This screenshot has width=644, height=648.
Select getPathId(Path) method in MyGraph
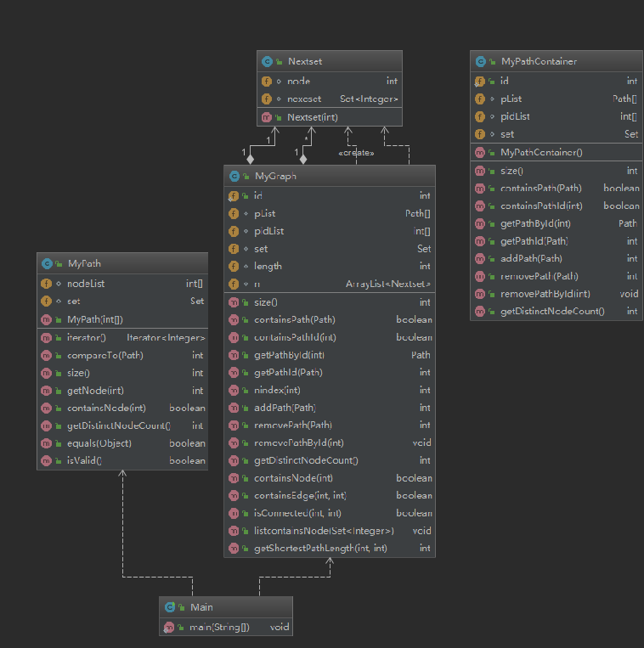(288, 372)
